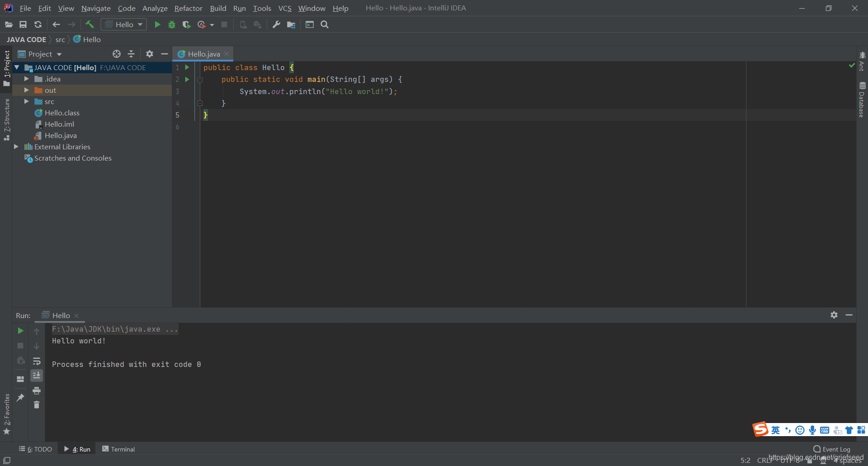
Task: Build project with the hammer icon
Action: tap(90, 24)
